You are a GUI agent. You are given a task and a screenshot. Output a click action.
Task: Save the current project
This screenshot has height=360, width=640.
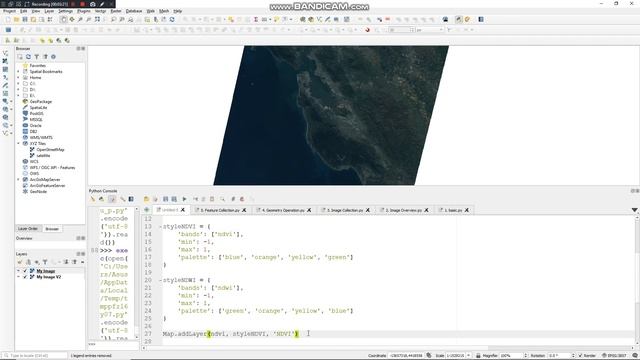click(25, 19)
